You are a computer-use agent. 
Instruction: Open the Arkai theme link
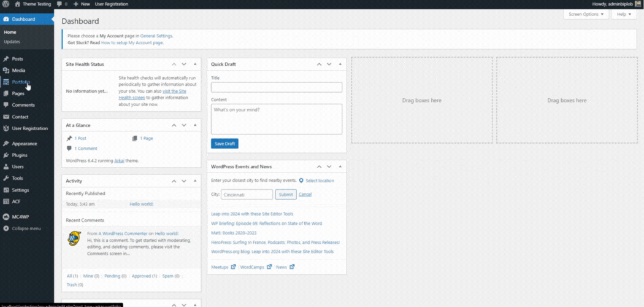[119, 161]
